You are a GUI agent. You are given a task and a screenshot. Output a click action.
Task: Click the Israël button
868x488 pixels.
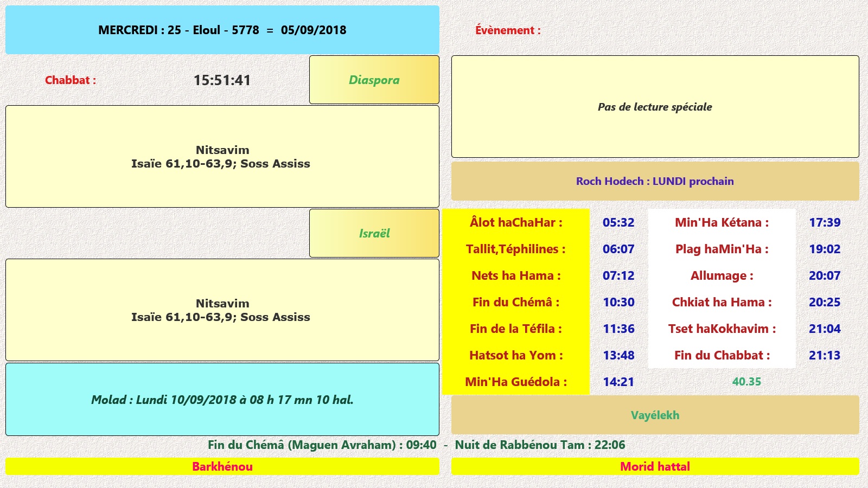coord(374,233)
